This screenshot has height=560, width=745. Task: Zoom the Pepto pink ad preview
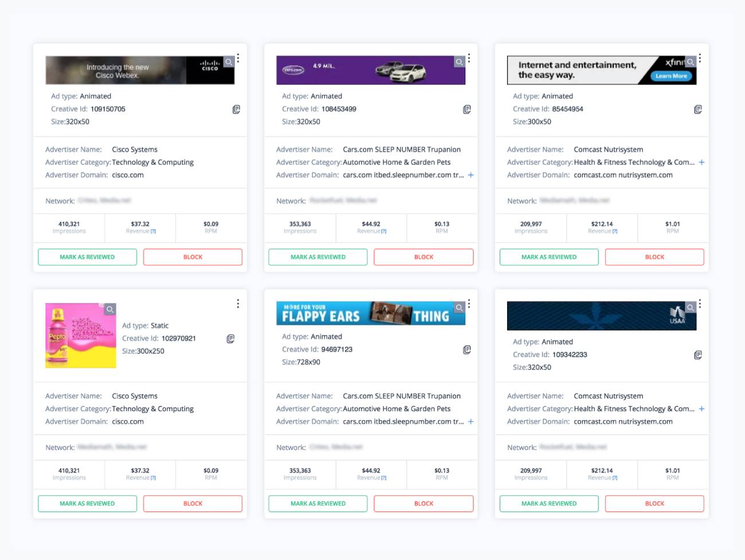(110, 309)
